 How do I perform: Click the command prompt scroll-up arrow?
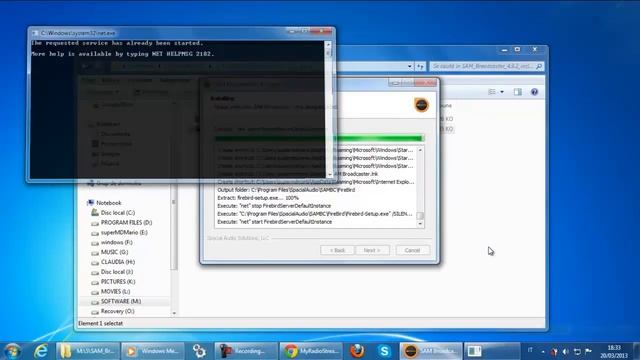tap(328, 44)
